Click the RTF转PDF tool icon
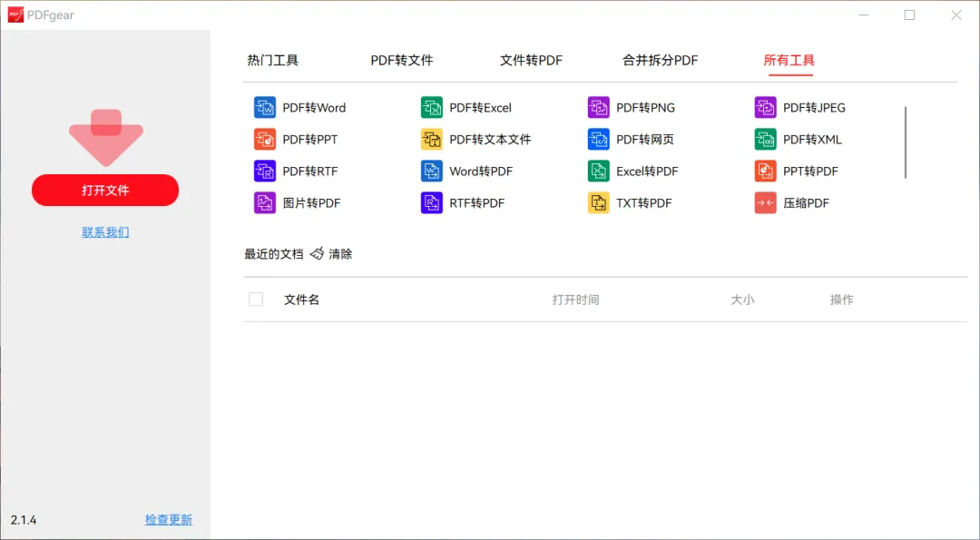 point(432,203)
